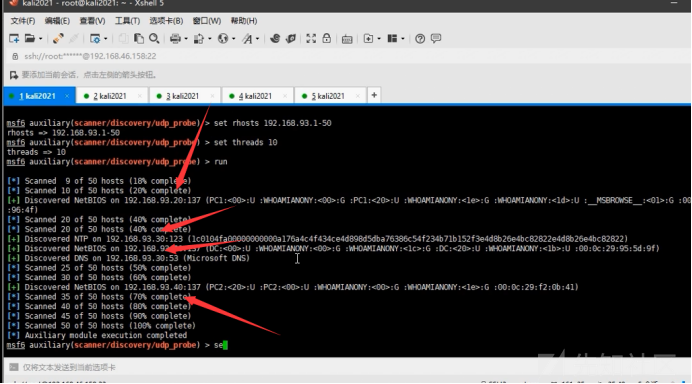Open session properties gear icon
This screenshot has height=384, width=692.
click(x=95, y=39)
